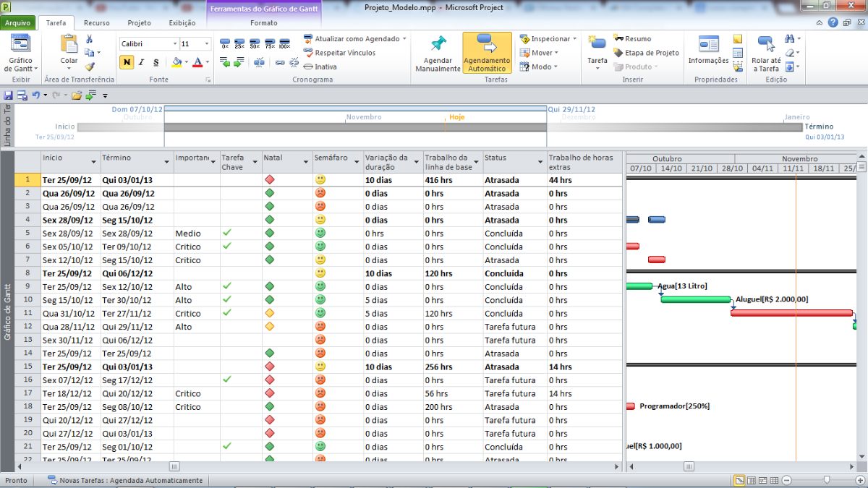
Task: Toggle Agendamento Automático mode
Action: coord(487,53)
